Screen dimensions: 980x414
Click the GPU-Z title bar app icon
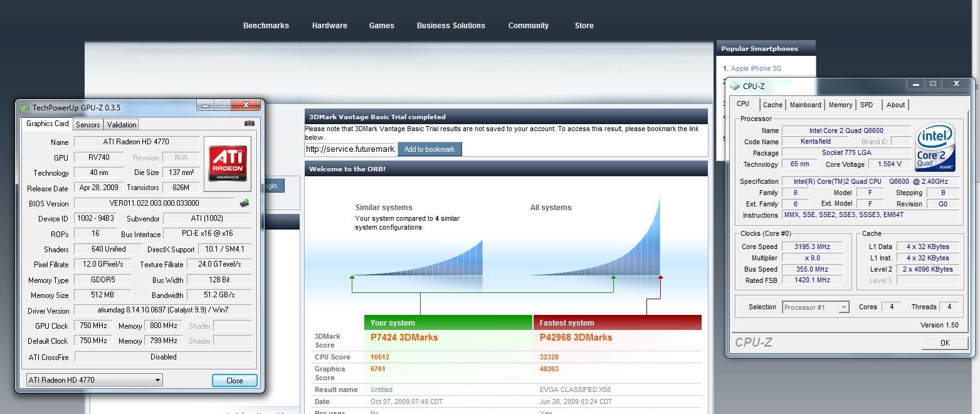(24, 107)
